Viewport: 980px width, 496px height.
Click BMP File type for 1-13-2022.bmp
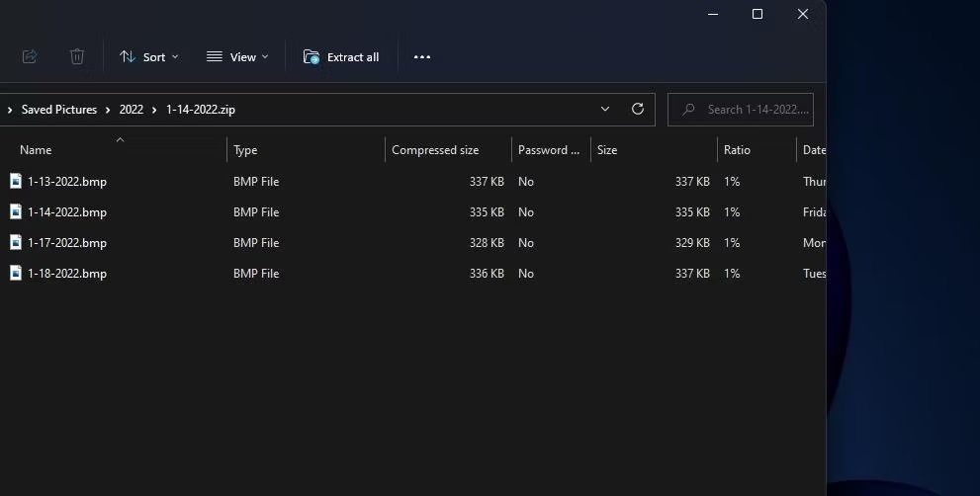point(256,181)
